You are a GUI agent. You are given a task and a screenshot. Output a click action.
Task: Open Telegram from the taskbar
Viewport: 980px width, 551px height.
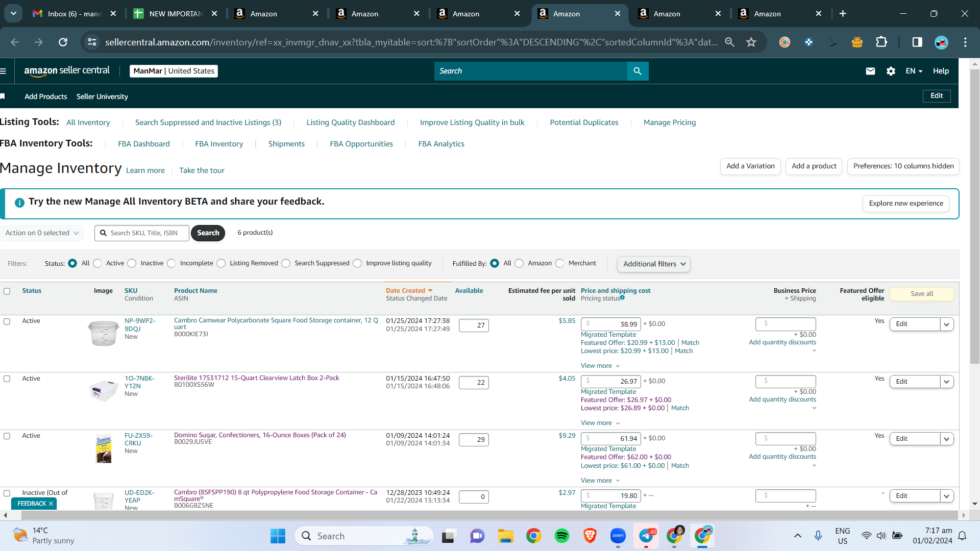click(646, 536)
